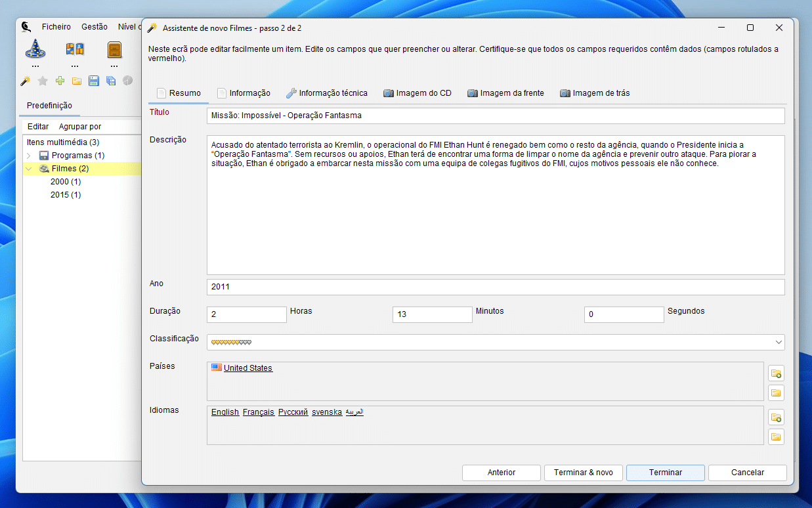Switch to the Resumo tab
812x508 pixels.
[179, 93]
